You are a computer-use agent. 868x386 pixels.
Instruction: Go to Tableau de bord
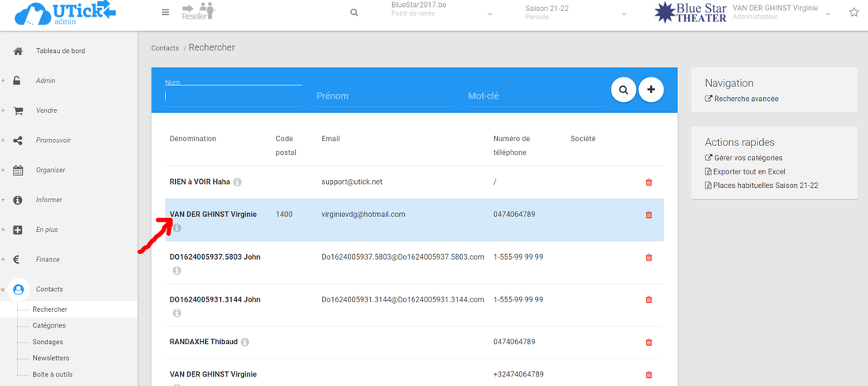60,51
